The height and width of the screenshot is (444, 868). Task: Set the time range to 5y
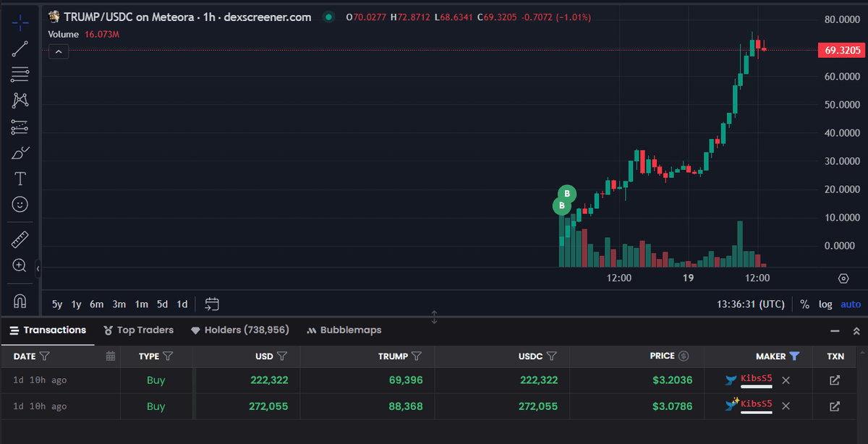(x=57, y=304)
